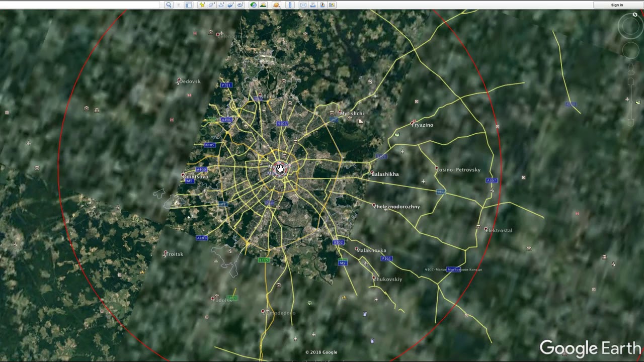This screenshot has width=644, height=362.
Task: Click the green E115 road shield
Action: [x=264, y=260]
